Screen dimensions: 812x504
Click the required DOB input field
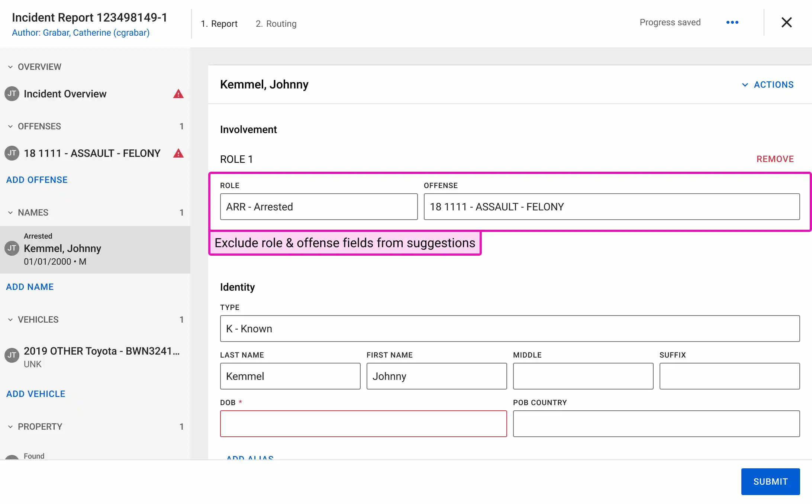pyautogui.click(x=363, y=424)
